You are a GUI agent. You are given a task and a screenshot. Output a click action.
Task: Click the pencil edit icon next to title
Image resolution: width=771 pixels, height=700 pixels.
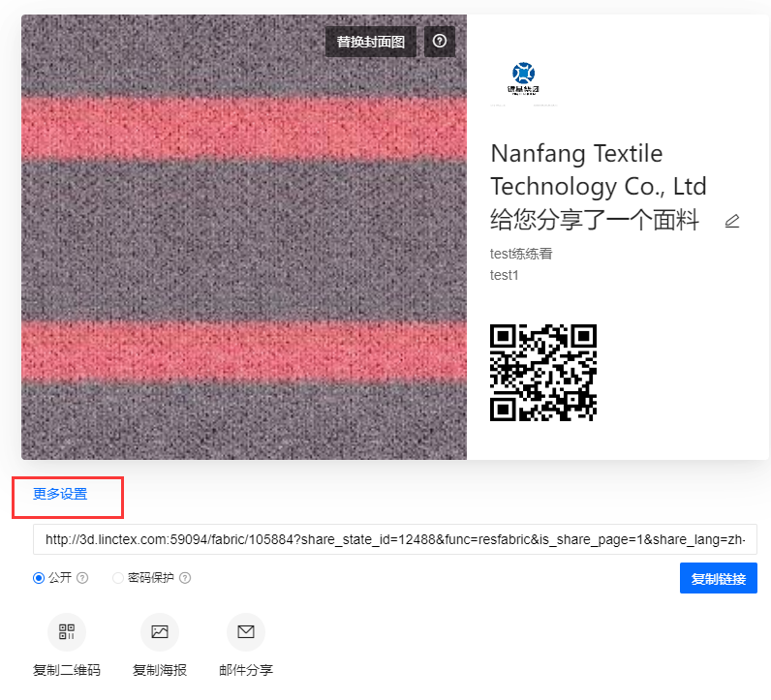click(732, 221)
